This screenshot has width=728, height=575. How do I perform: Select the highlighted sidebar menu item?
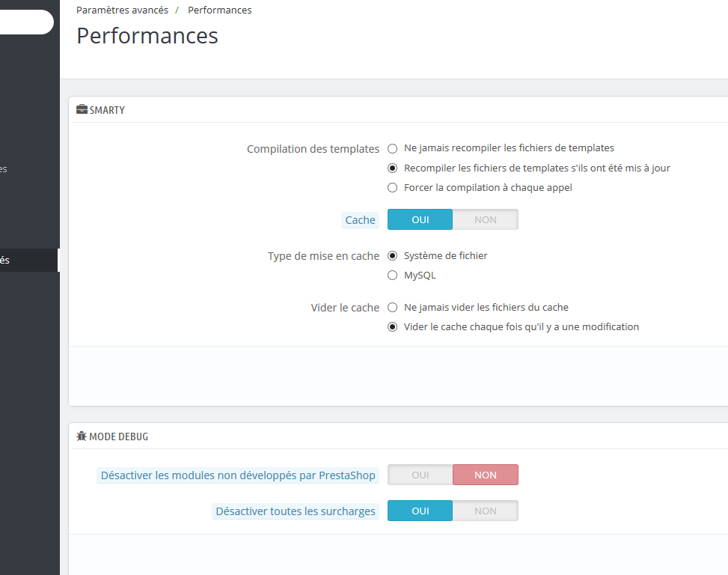point(28,261)
